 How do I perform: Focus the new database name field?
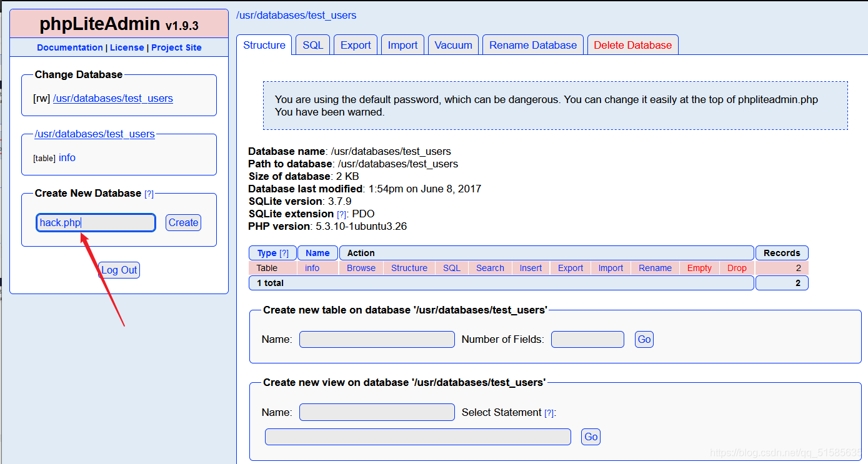[x=96, y=222]
